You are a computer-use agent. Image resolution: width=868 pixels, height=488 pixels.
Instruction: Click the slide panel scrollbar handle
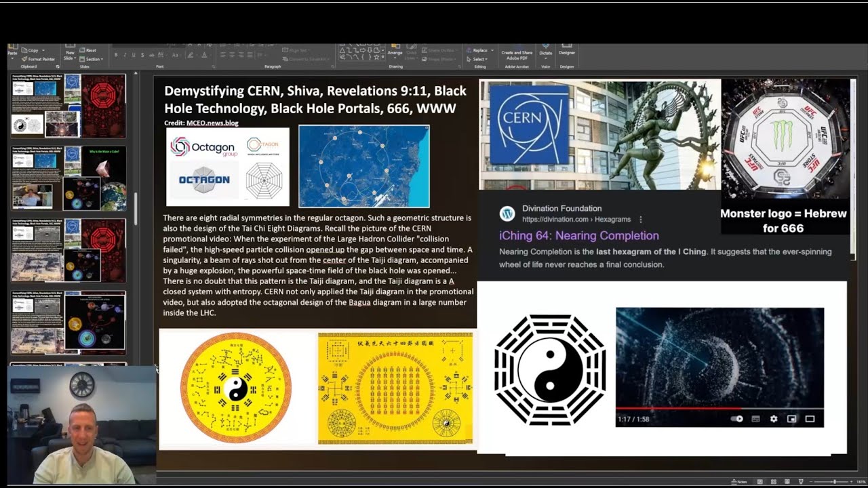[136, 209]
